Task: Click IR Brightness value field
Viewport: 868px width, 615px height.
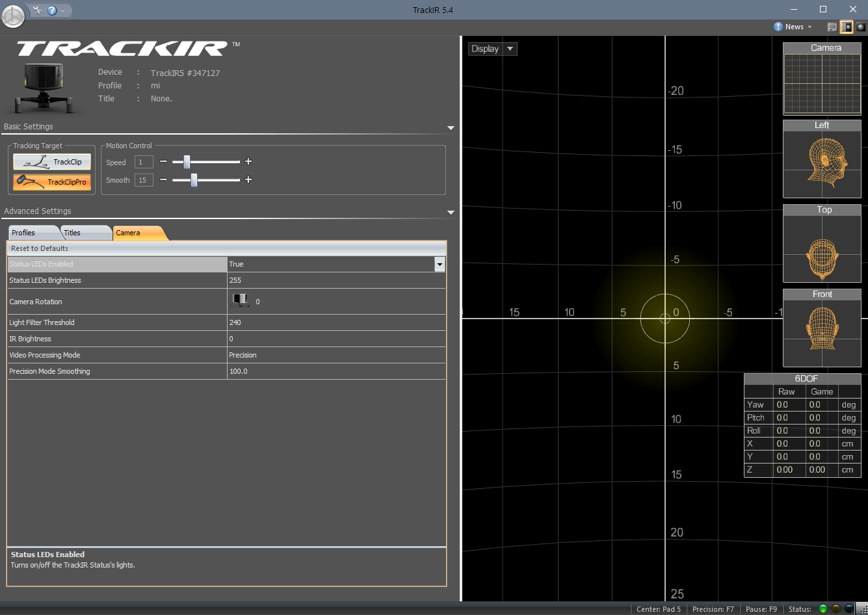Action: [x=336, y=339]
